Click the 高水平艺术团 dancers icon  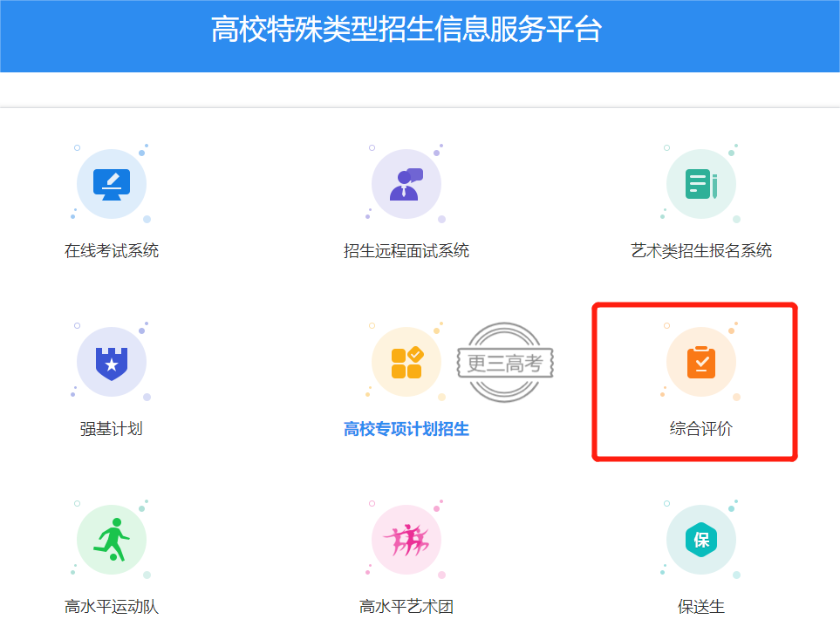point(406,540)
